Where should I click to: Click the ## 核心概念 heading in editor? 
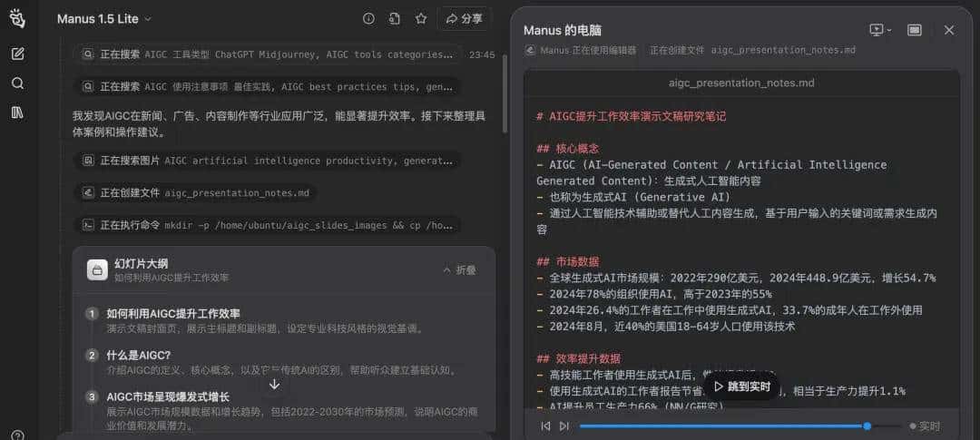tap(567, 149)
